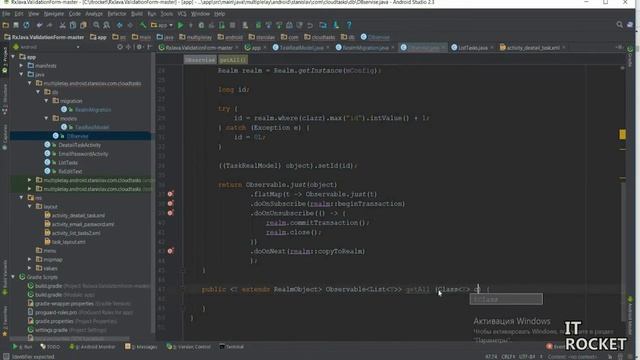Toggle breakpoint on the doOnSubscribe line
The height and width of the screenshot is (360, 640).
170,203
